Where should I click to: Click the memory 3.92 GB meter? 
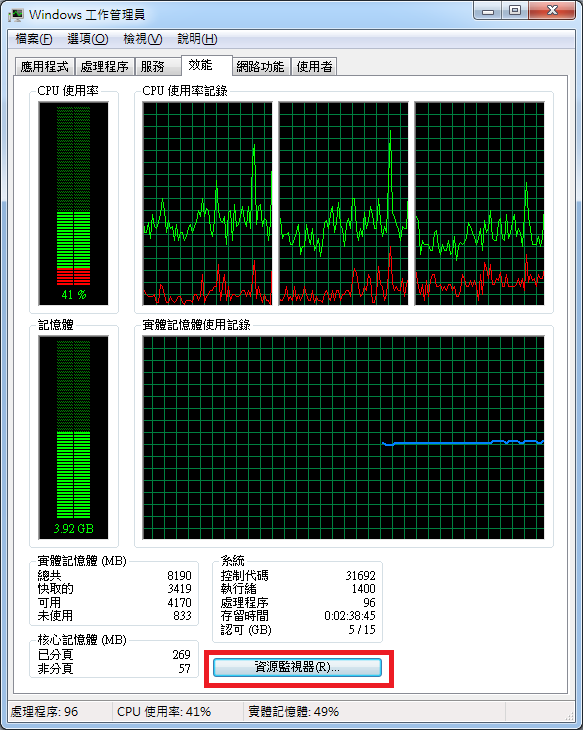[x=74, y=438]
